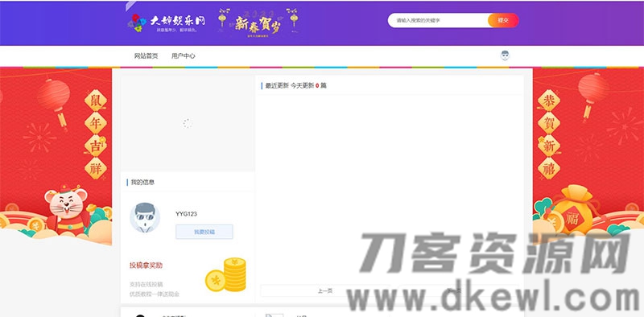Image resolution: width=644 pixels, height=317 pixels.
Task: Go to 网站首页 in the navigation bar
Action: (x=146, y=56)
